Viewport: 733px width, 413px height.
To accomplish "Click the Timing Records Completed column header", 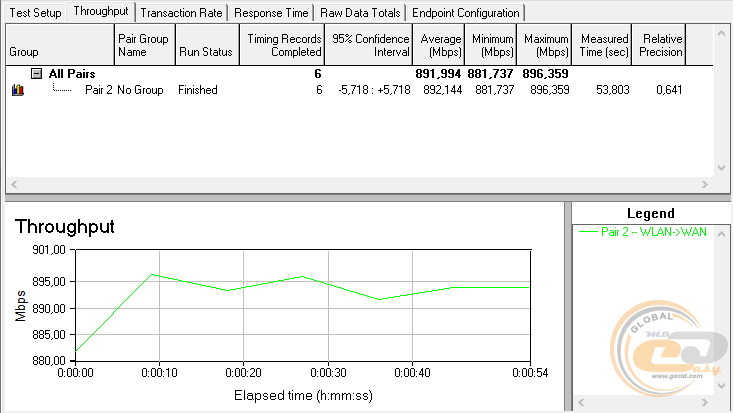I will point(282,45).
